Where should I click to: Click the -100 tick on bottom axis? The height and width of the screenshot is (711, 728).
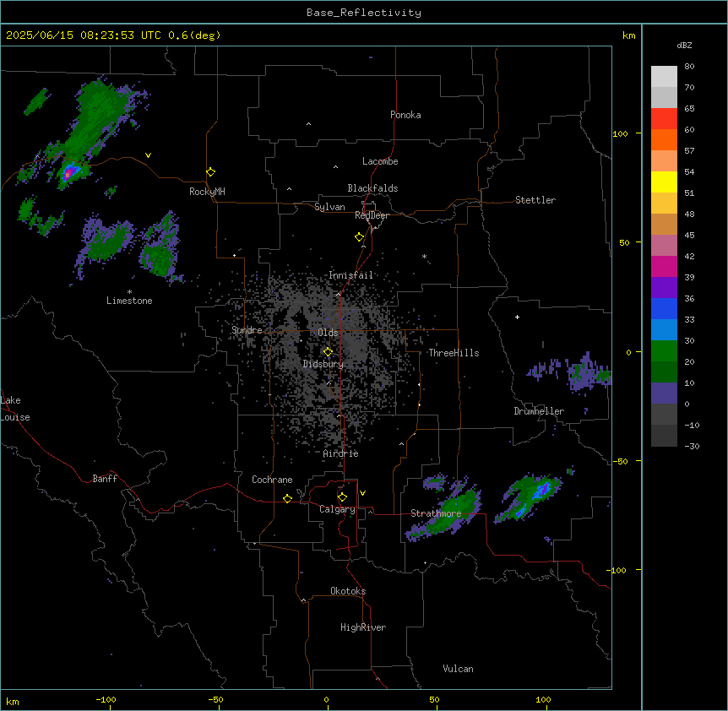(106, 700)
